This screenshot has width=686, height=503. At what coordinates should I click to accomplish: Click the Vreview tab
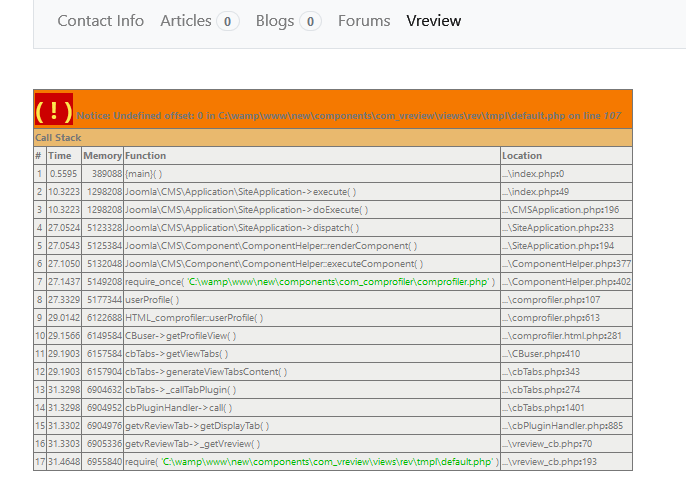[434, 21]
